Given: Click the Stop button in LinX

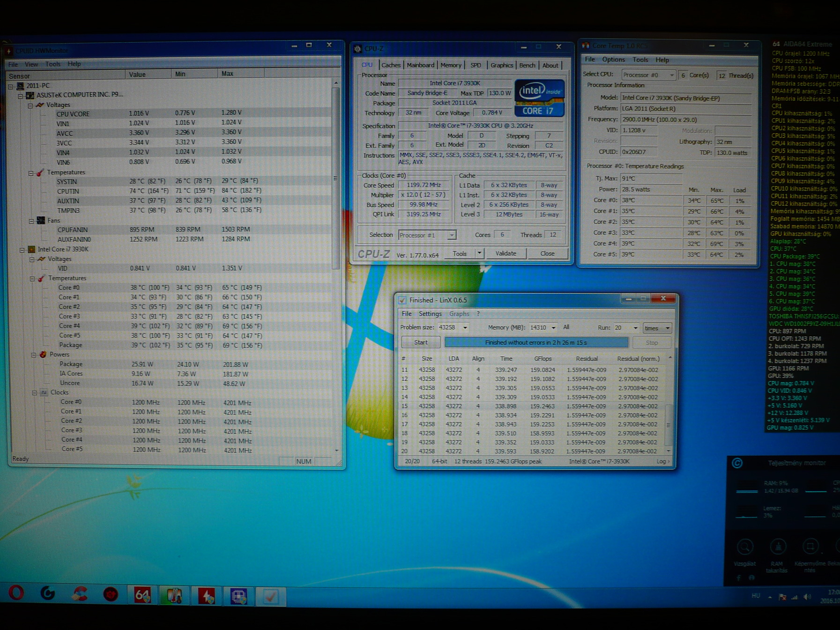Looking at the screenshot, I should click(x=652, y=343).
